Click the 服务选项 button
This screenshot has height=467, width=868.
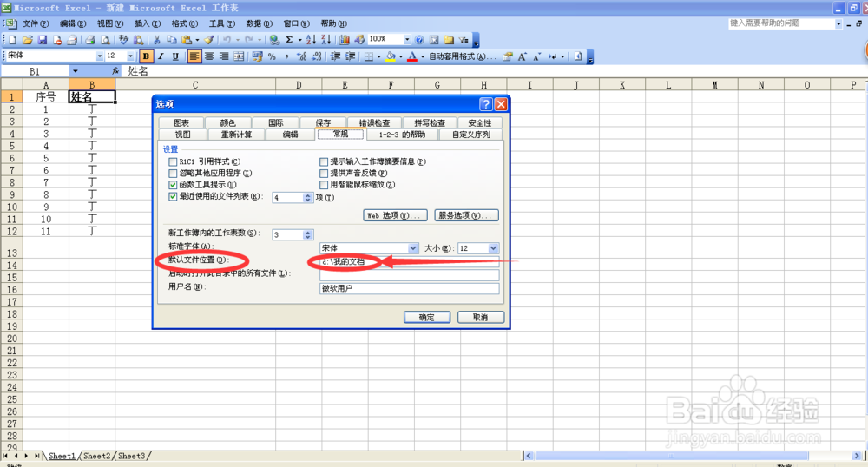(x=466, y=215)
